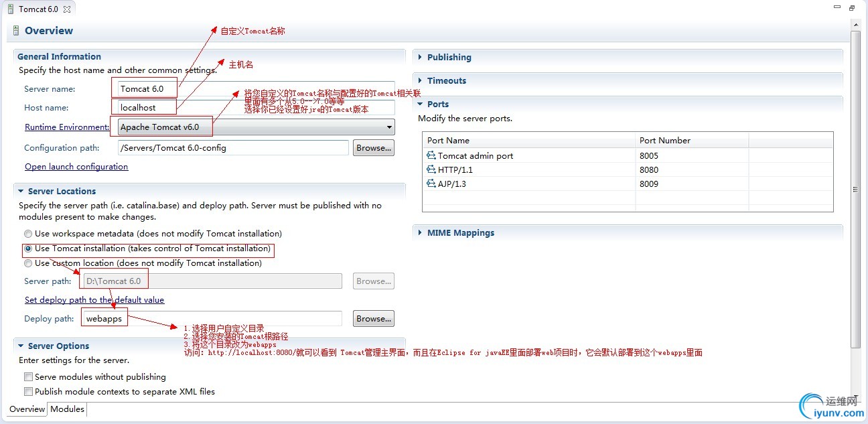
Task: Collapse the Ports section
Action: click(420, 104)
